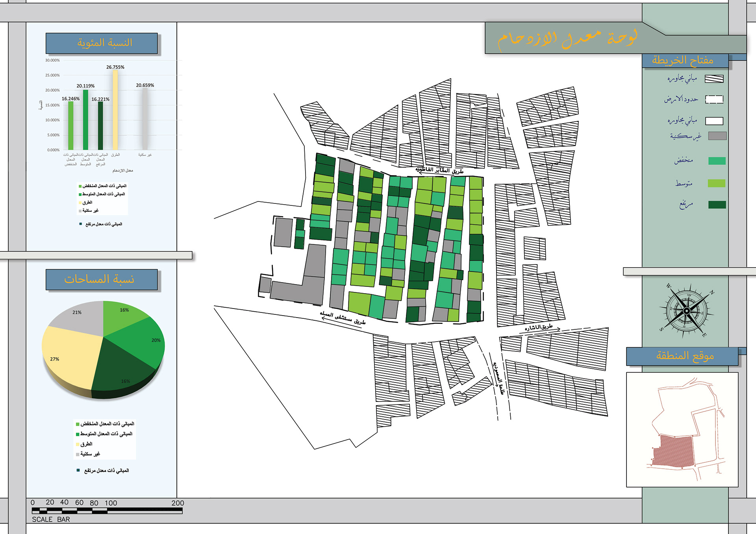Image resolution: width=756 pixels, height=534 pixels.
Task: Click the dark green high legend swatch
Action: 717,205
